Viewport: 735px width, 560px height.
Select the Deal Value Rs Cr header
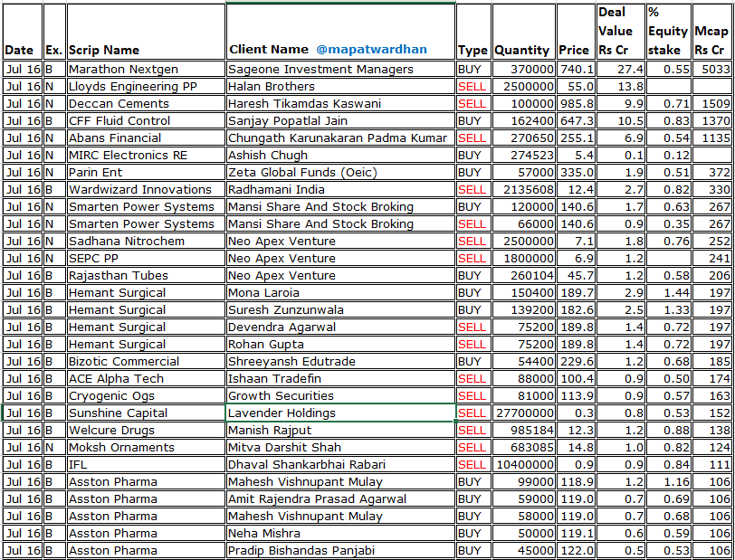pos(615,27)
